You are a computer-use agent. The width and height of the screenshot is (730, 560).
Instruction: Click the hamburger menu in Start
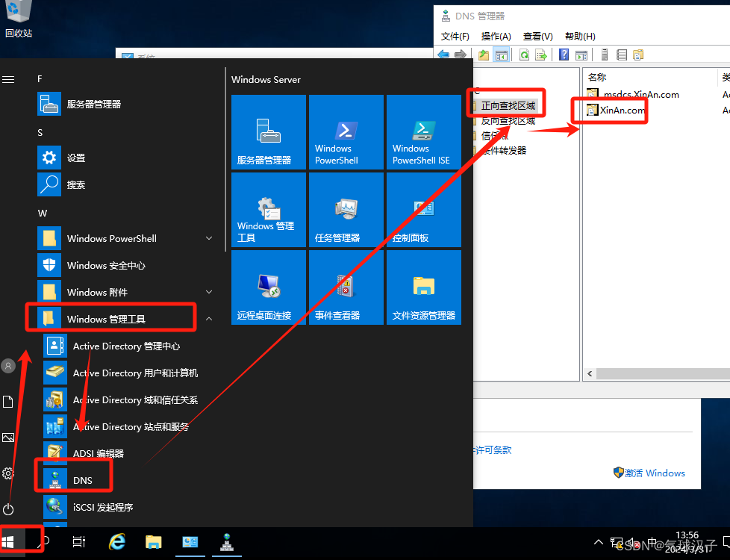tap(8, 79)
